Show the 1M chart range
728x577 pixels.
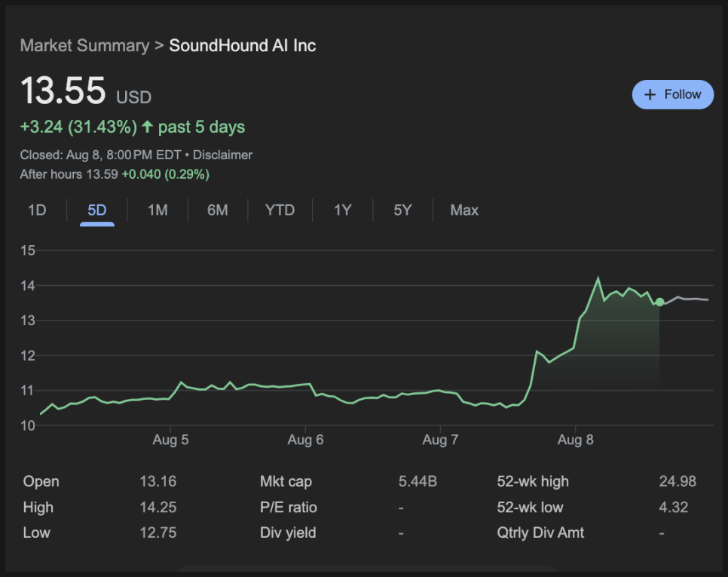158,210
